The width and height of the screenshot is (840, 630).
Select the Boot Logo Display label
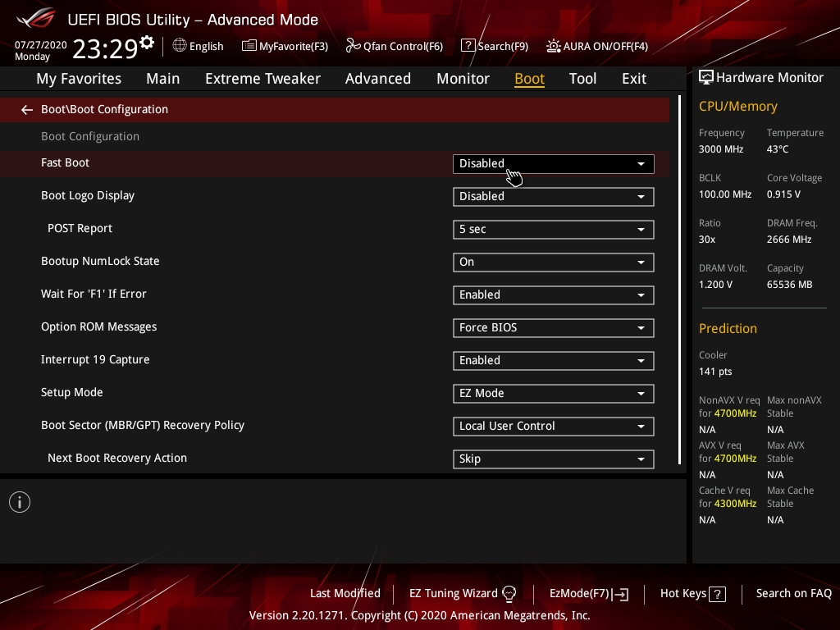pos(88,195)
